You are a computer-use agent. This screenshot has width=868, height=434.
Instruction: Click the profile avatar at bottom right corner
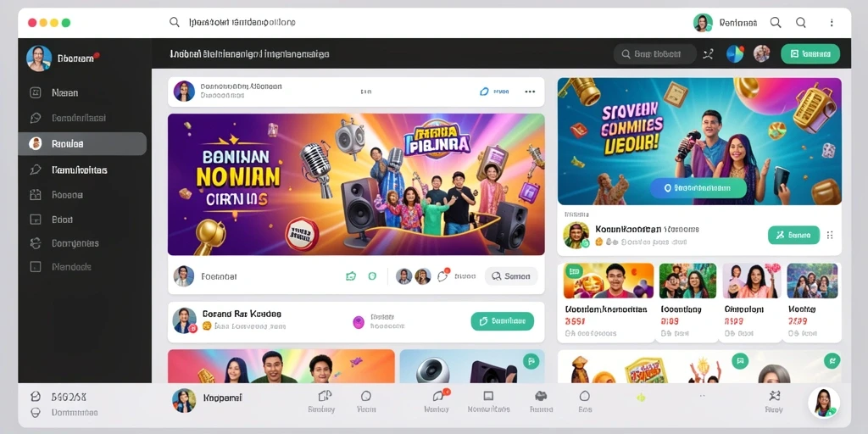[x=824, y=403]
